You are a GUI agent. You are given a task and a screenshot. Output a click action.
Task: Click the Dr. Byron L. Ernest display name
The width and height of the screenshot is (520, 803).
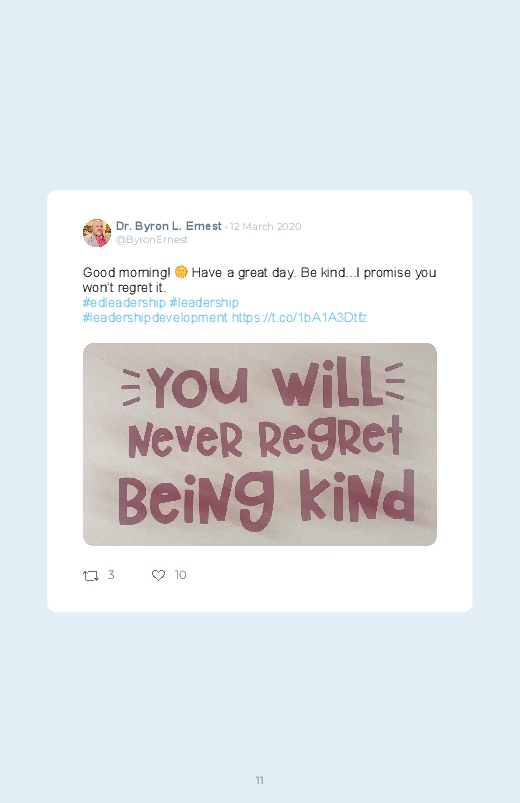pyautogui.click(x=169, y=226)
